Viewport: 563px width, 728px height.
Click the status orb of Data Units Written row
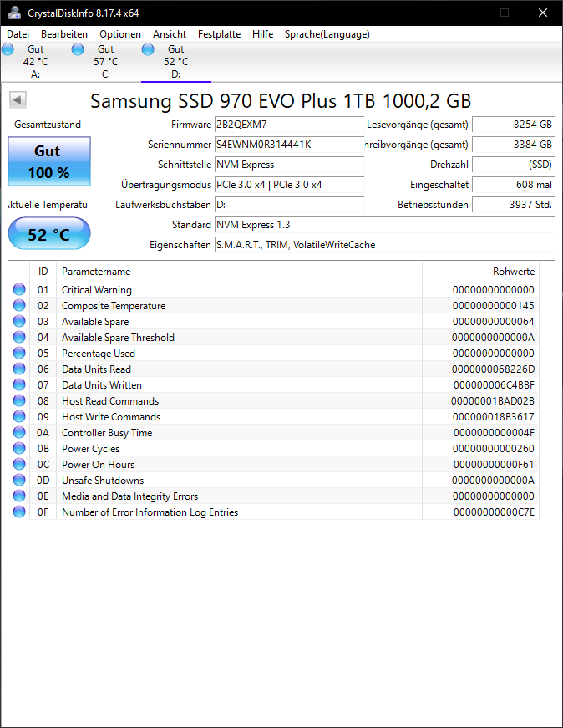point(19,384)
